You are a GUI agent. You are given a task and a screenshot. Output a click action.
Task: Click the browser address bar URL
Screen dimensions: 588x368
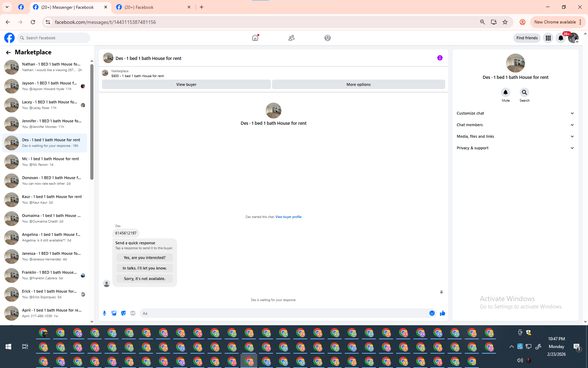(x=105, y=22)
